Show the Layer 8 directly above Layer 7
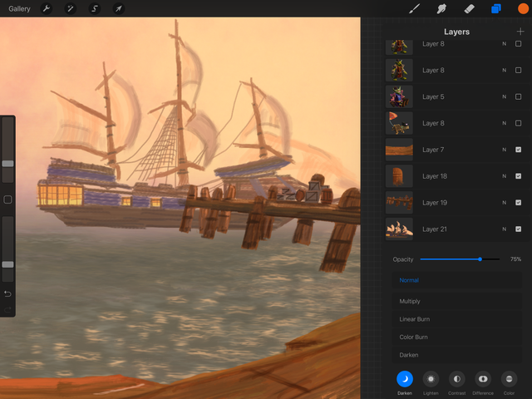This screenshot has height=399, width=532. pyautogui.click(x=518, y=123)
